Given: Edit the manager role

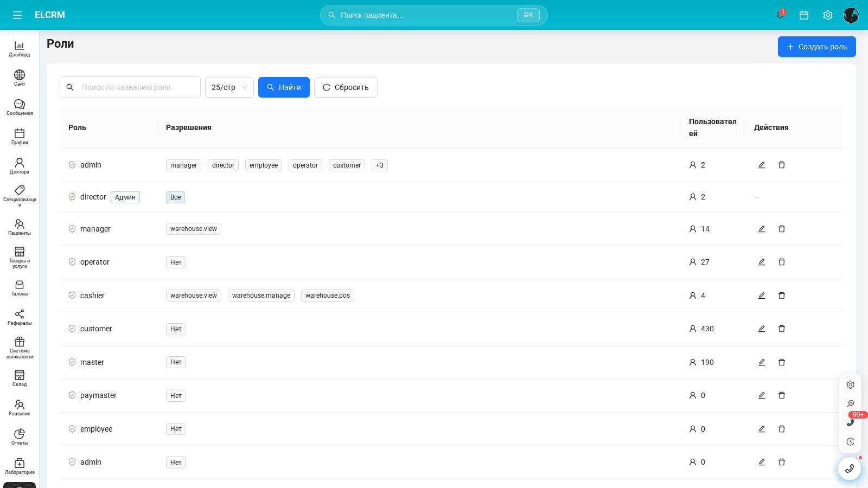Looking at the screenshot, I should pyautogui.click(x=762, y=229).
